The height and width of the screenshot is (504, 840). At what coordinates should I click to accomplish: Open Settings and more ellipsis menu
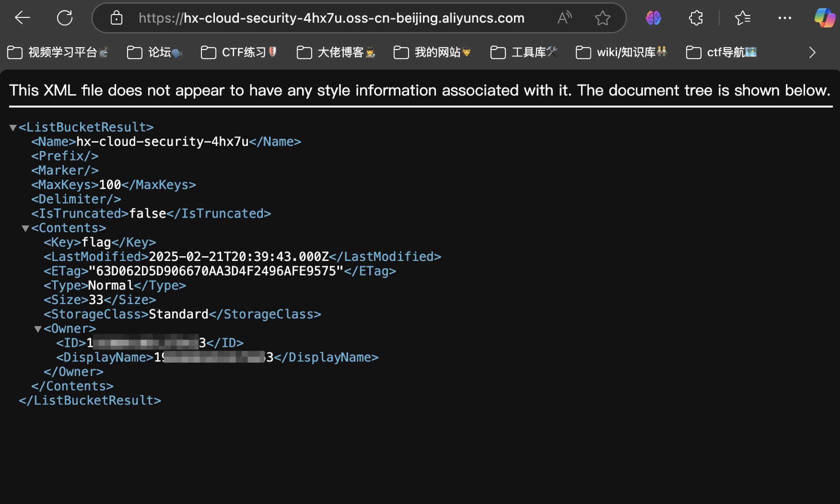pyautogui.click(x=784, y=18)
